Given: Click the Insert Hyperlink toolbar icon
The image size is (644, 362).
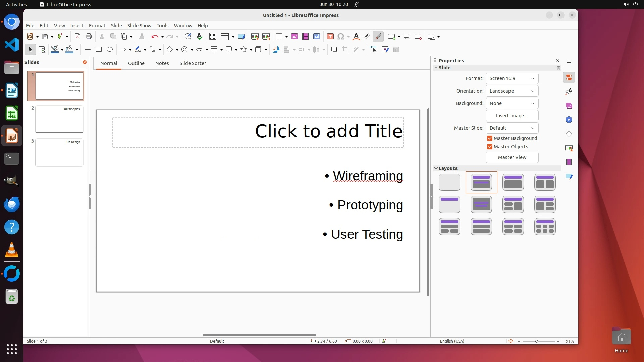Looking at the screenshot, I should coord(367,37).
